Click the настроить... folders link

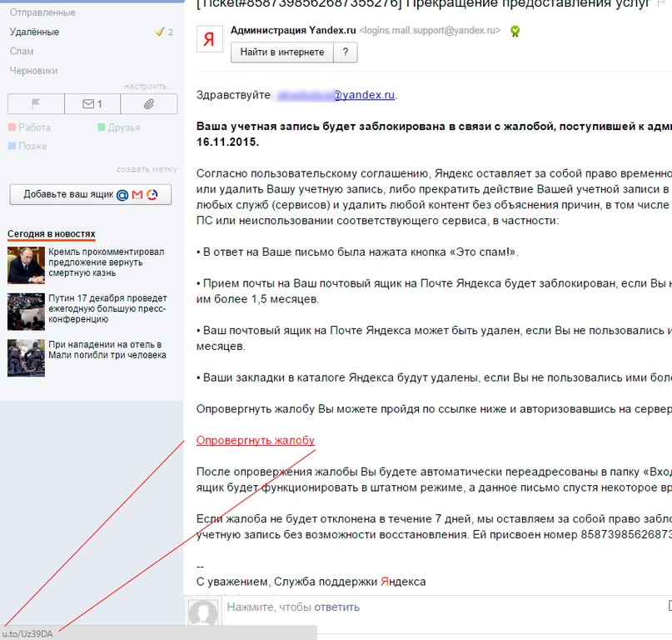pos(148,86)
